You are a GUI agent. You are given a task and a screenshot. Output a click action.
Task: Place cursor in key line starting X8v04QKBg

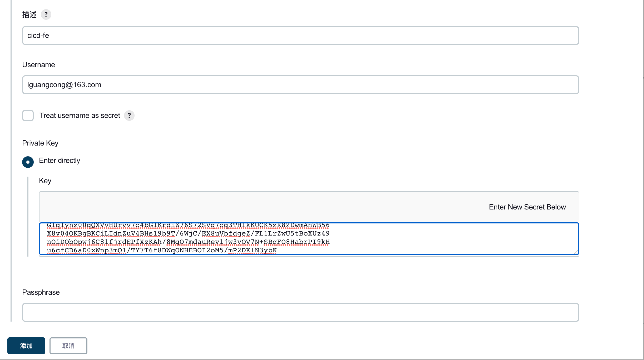click(x=188, y=234)
